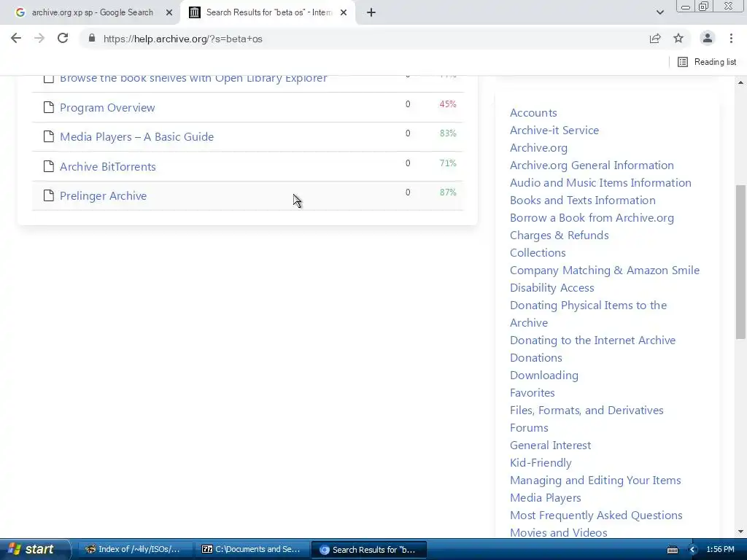Click the scrollbar up arrow
This screenshot has height=560, width=747.
tap(740, 82)
